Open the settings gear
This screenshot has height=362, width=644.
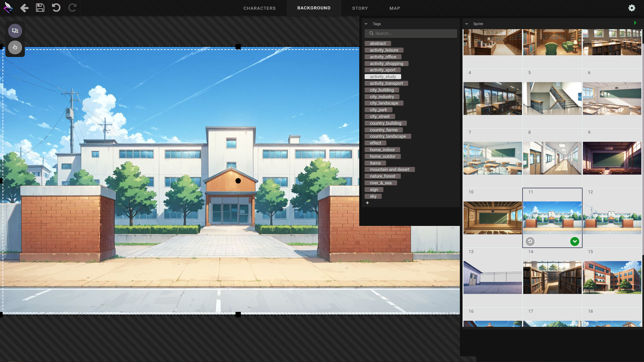point(632,8)
